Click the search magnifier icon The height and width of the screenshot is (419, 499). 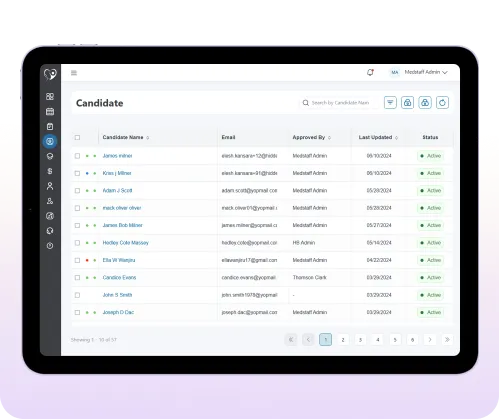click(306, 103)
